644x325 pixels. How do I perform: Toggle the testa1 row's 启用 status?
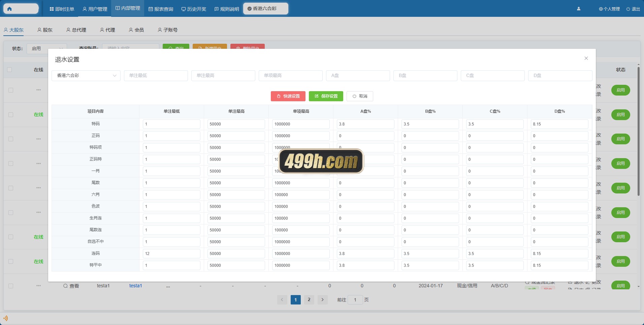[x=621, y=285]
